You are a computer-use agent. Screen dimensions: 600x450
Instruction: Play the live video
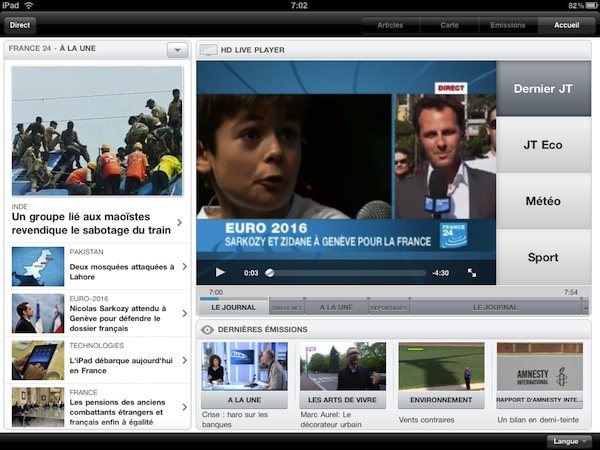coord(220,272)
